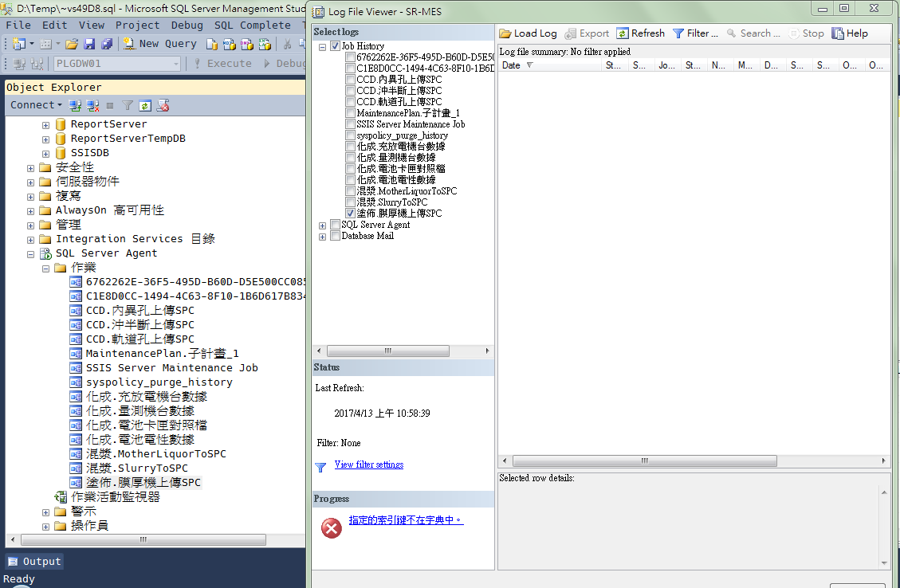Enable the Database Mail log checkbox
This screenshot has width=900, height=588.
click(x=336, y=236)
